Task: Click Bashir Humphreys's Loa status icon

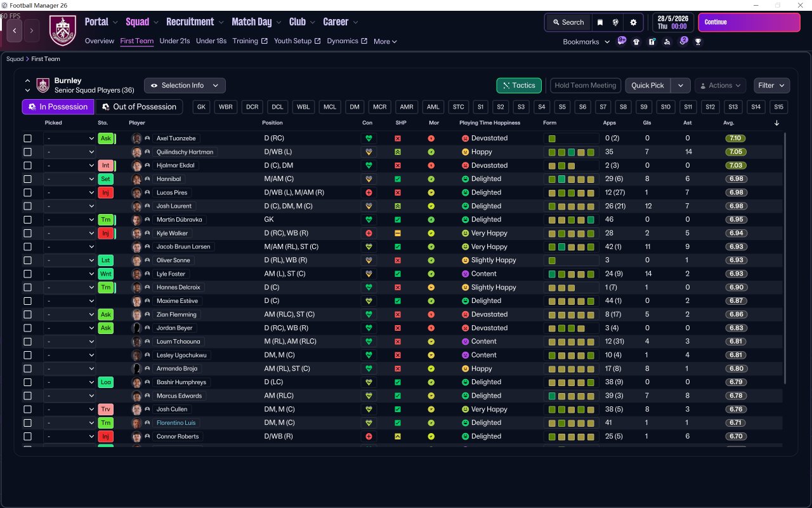Action: point(106,382)
